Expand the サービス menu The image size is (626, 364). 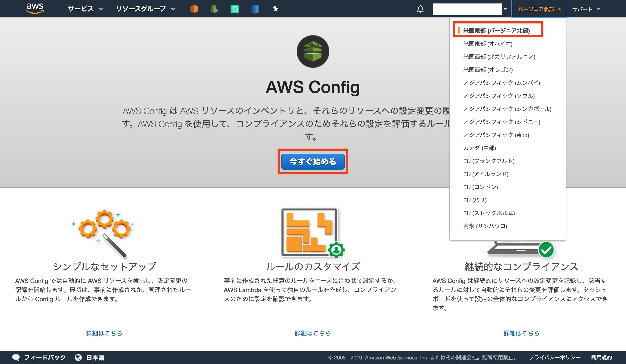coord(85,9)
